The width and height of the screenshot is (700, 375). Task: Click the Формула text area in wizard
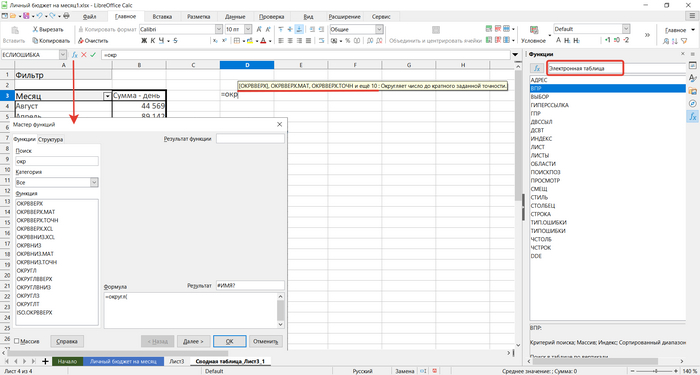tap(190, 310)
